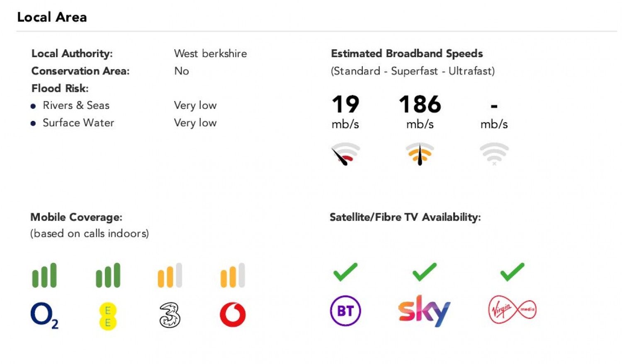Click the orange signal bars above Vodafone
The image size is (622, 364).
[x=233, y=275]
